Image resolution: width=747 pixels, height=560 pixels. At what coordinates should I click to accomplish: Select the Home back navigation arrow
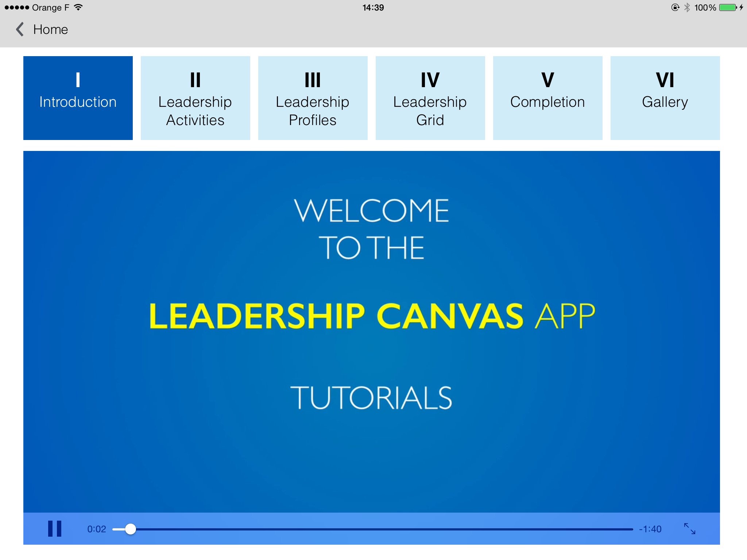pos(19,29)
